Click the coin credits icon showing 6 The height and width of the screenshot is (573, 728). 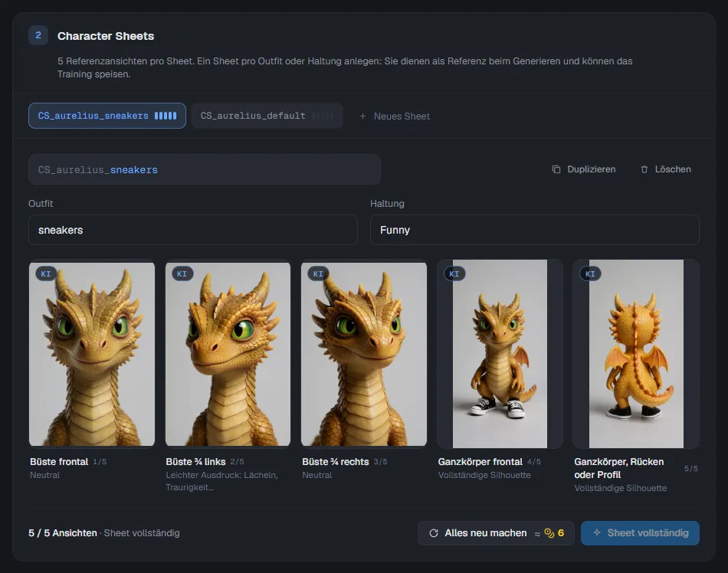pyautogui.click(x=549, y=533)
